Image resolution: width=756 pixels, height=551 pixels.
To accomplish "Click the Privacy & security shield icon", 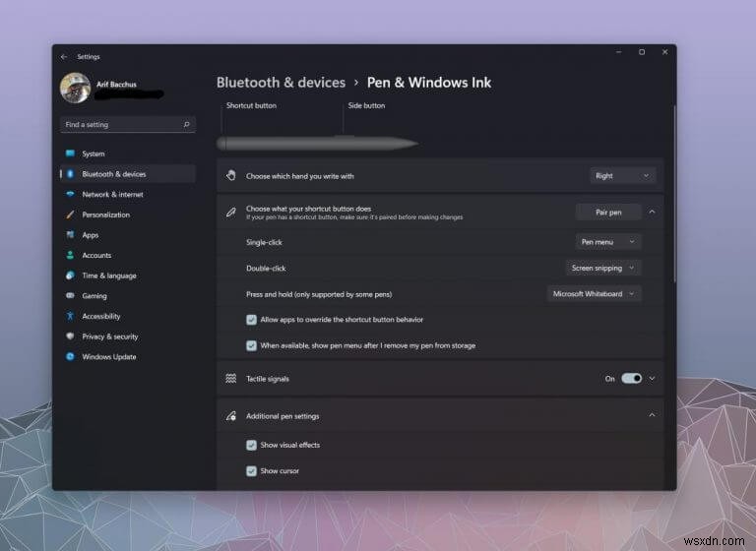I will click(x=70, y=336).
